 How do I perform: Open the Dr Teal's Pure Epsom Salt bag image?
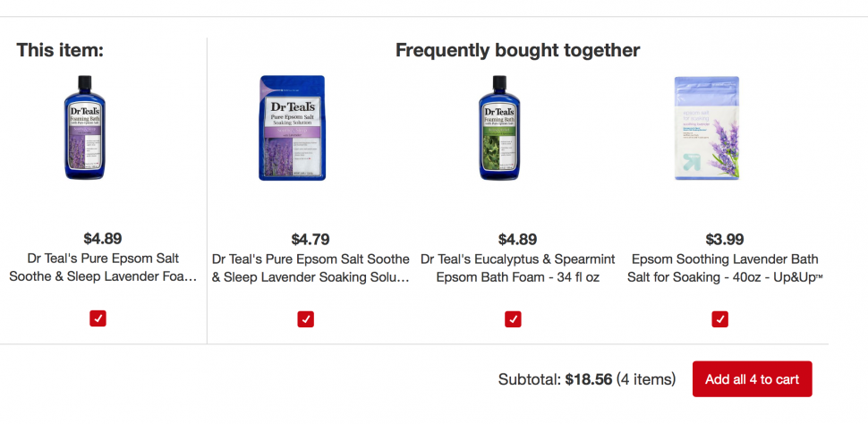point(293,128)
